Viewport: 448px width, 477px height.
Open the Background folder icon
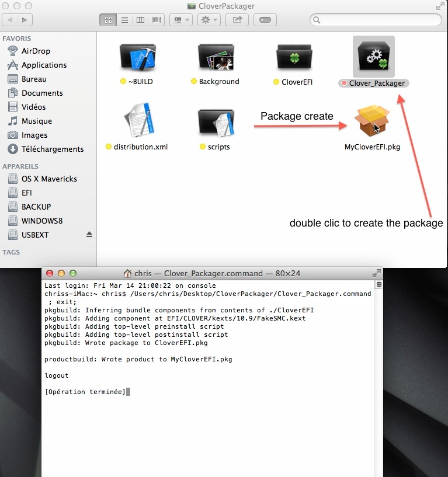[216, 57]
